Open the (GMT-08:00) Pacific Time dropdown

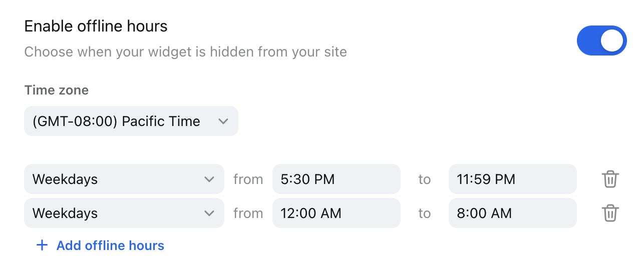pos(131,121)
